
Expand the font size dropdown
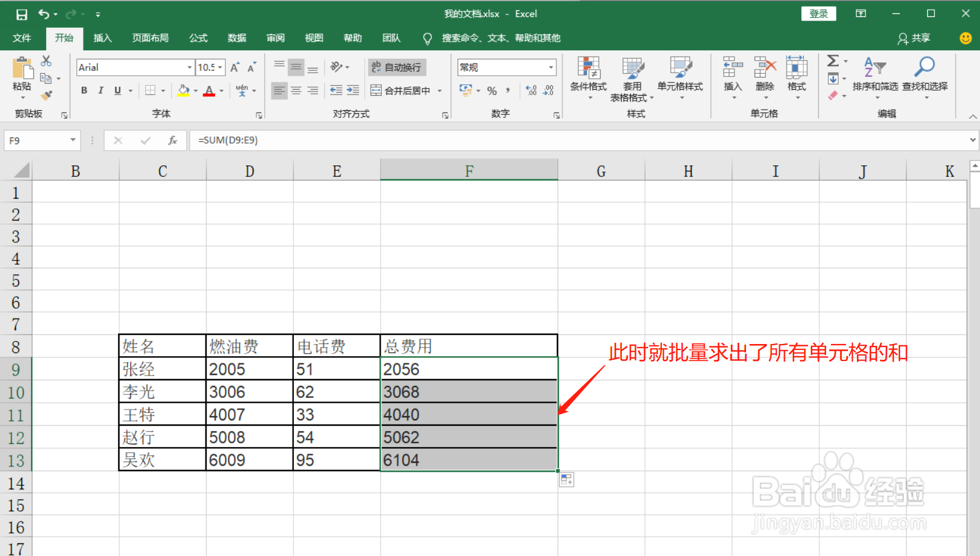click(x=220, y=67)
